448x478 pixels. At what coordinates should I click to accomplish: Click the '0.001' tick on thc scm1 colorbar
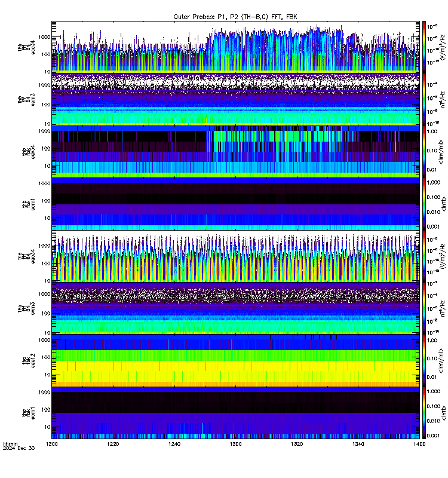tap(434, 436)
